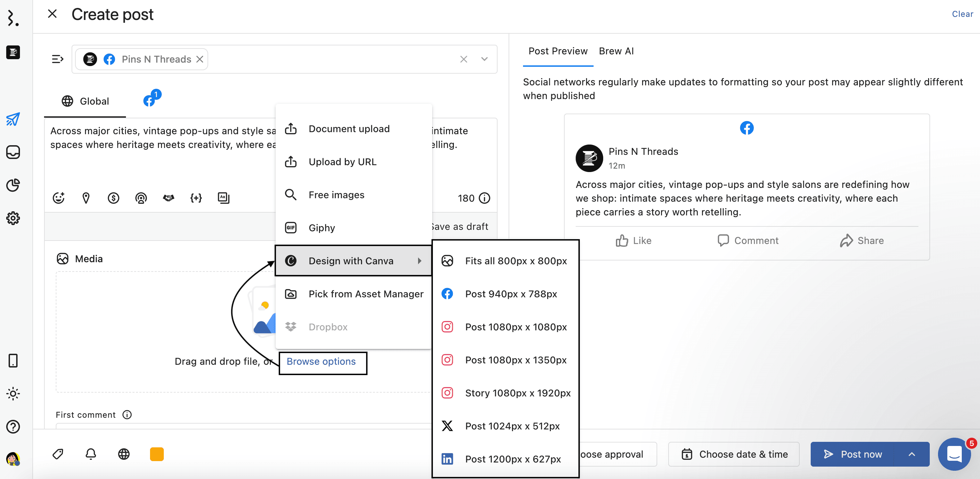The height and width of the screenshot is (479, 980).
Task: Click the Browse options link
Action: [321, 361]
